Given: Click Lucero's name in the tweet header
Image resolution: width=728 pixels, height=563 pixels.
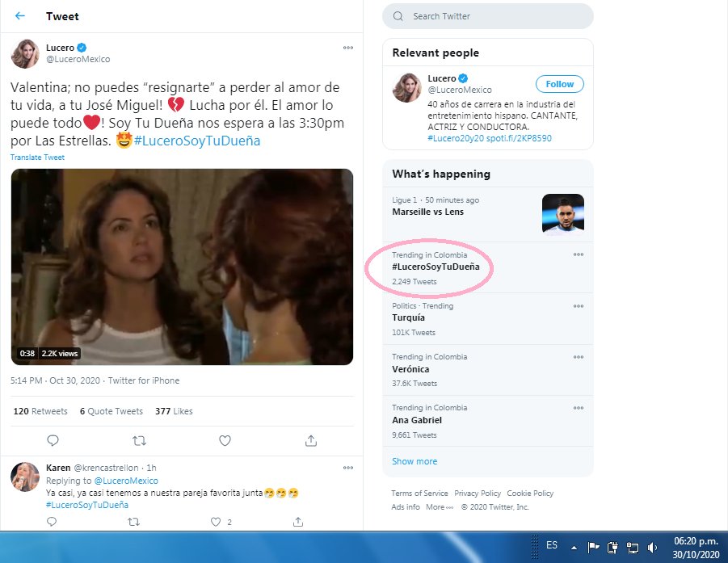Looking at the screenshot, I should (60, 48).
